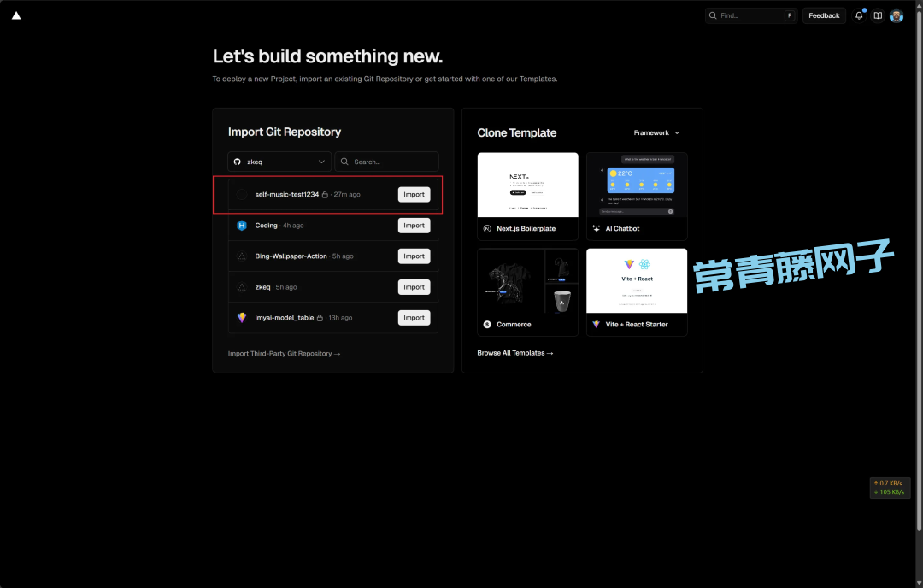Select the Vite + React Starter thumbnail
This screenshot has height=588, width=923.
pos(637,281)
